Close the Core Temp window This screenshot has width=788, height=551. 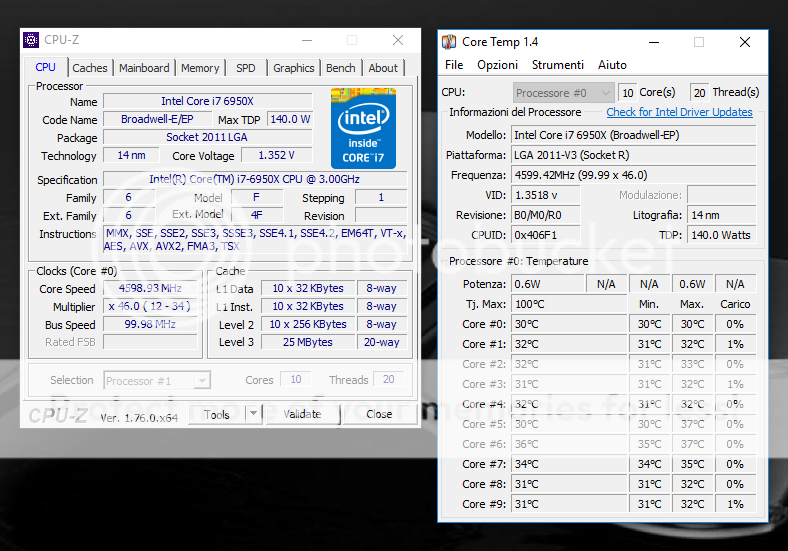[744, 42]
